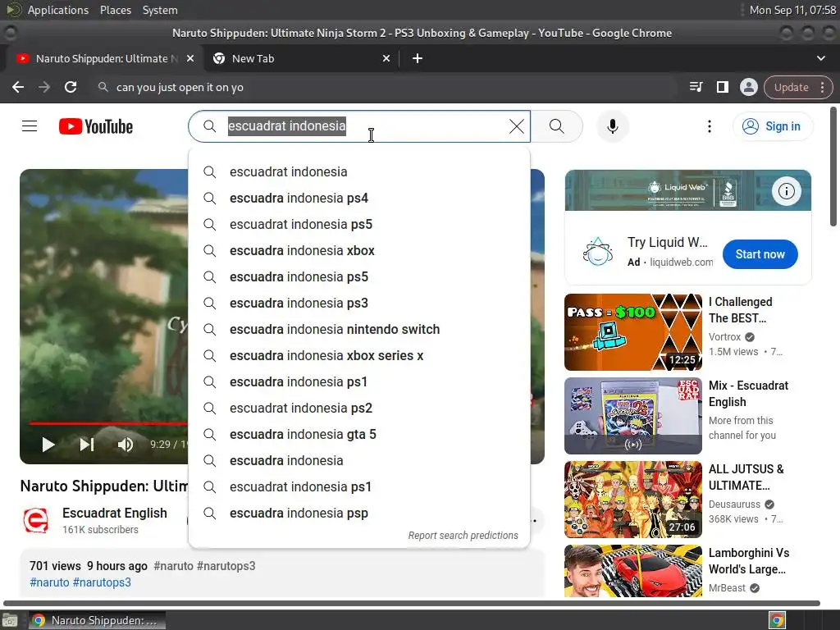Open Mix - Escuadrat English thumbnail
Screen dimensions: 840x630
633,416
